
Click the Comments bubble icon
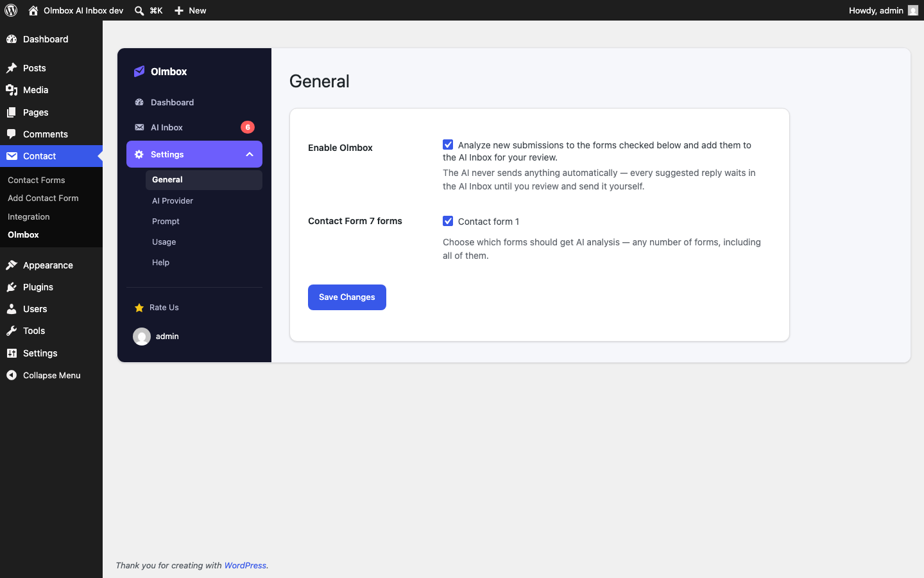coord(12,134)
